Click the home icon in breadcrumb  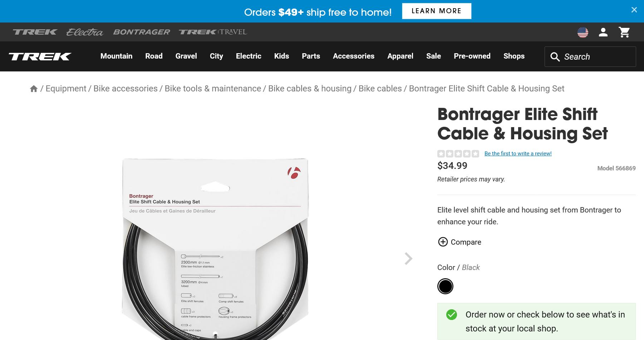pyautogui.click(x=34, y=89)
